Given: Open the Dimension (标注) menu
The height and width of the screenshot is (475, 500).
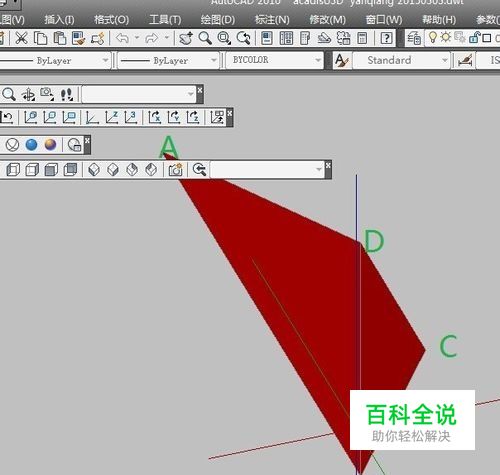Looking at the screenshot, I should pyautogui.click(x=272, y=20).
